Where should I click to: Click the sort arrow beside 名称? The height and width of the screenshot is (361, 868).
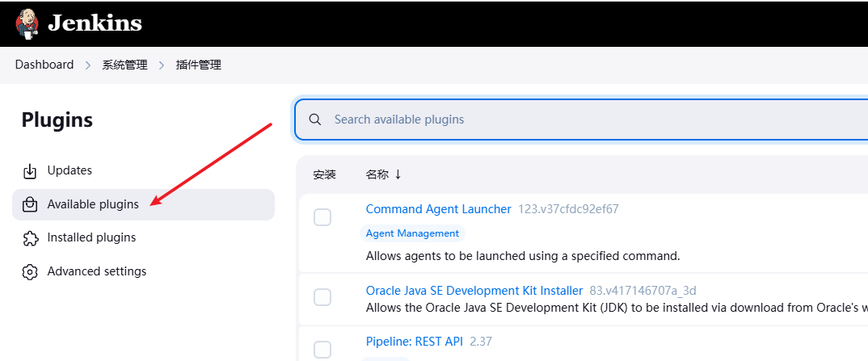(x=398, y=174)
